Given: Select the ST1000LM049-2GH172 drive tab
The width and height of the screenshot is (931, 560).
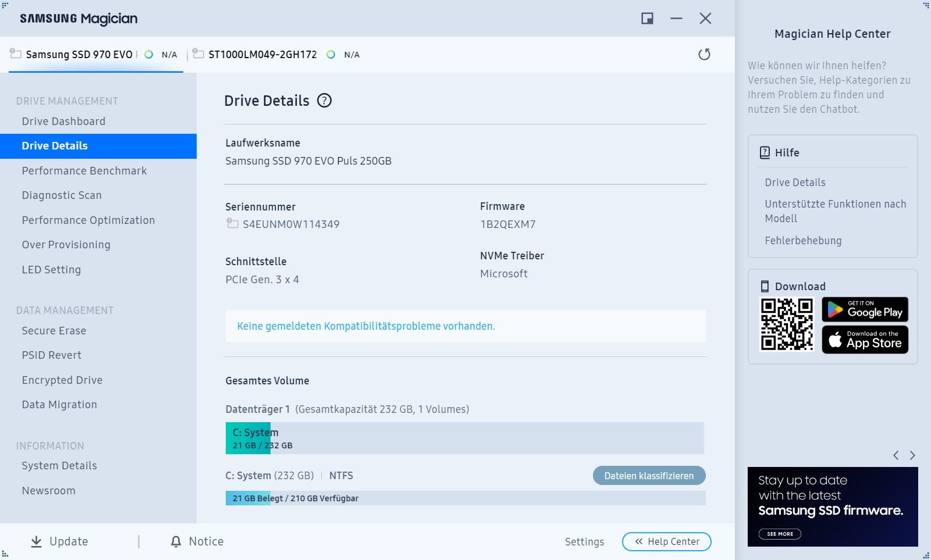Looking at the screenshot, I should click(276, 54).
